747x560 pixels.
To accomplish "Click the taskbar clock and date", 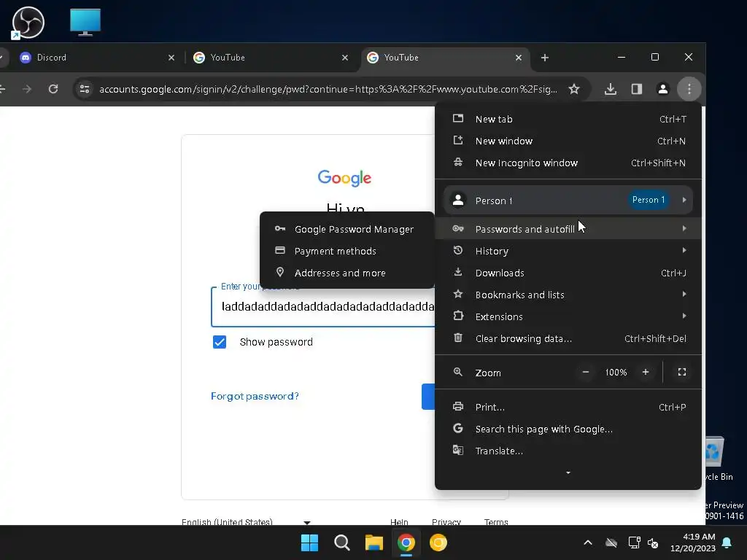I will click(x=693, y=542).
